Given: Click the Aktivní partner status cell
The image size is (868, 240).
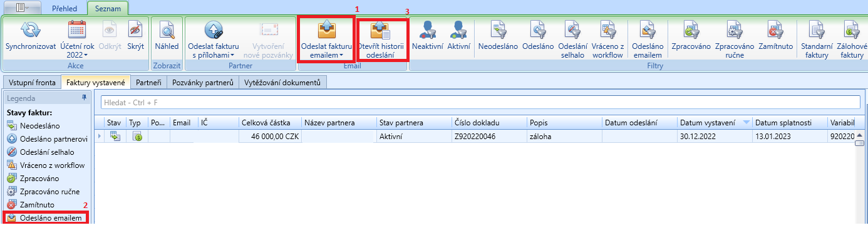Looking at the screenshot, I should click(414, 136).
